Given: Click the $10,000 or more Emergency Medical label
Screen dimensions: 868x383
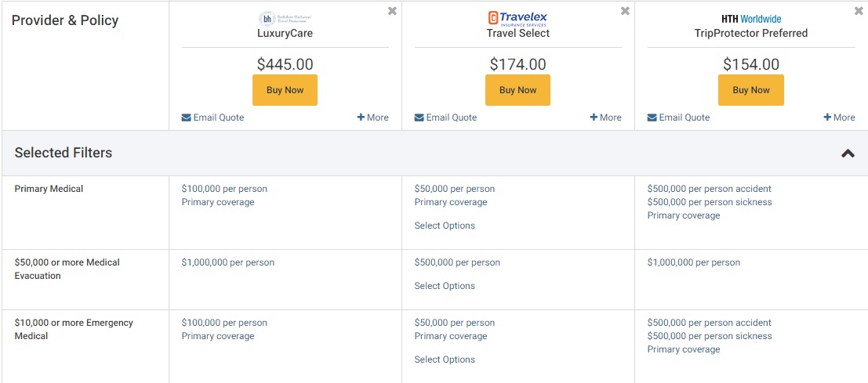Looking at the screenshot, I should [74, 329].
